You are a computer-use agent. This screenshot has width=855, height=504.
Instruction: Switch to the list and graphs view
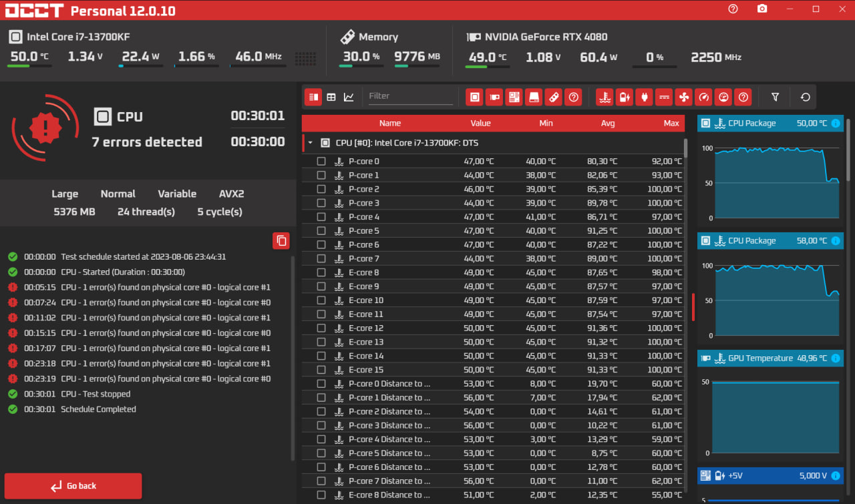pyautogui.click(x=313, y=97)
